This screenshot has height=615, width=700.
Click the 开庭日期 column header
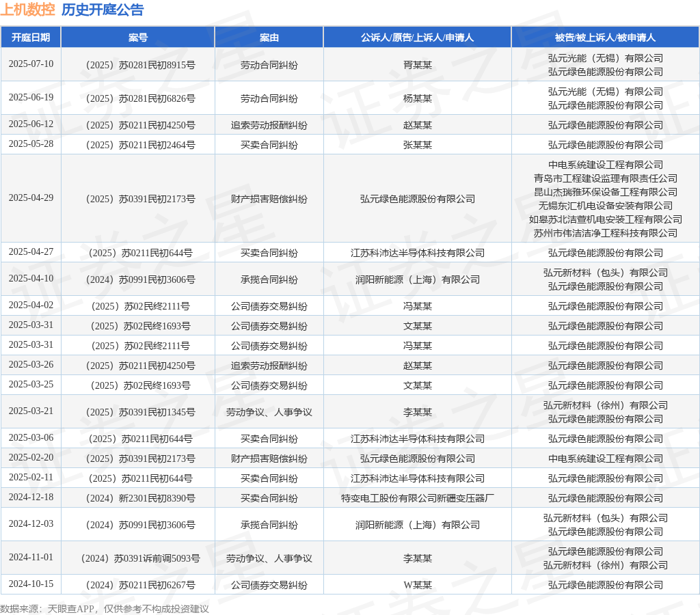pos(31,38)
